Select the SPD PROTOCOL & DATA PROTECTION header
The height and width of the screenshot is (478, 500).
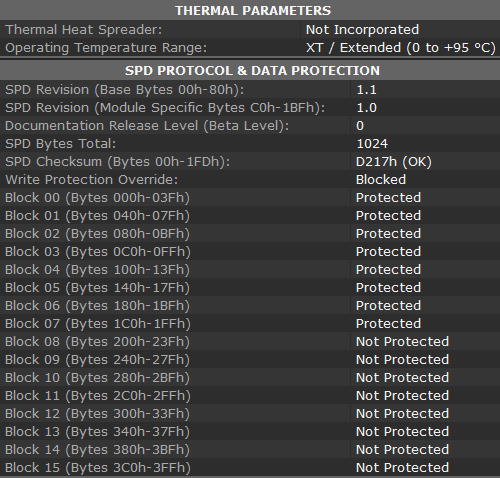point(252,70)
